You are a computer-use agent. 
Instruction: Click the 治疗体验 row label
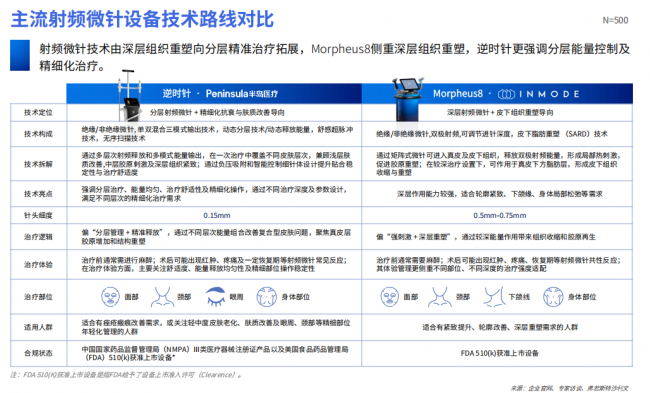[x=38, y=264]
